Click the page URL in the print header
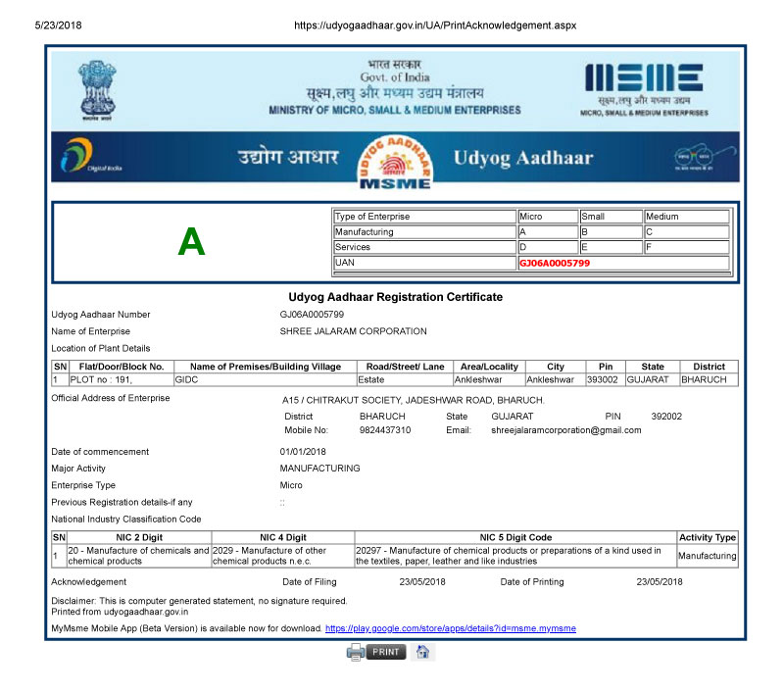784x693 pixels. [x=435, y=25]
